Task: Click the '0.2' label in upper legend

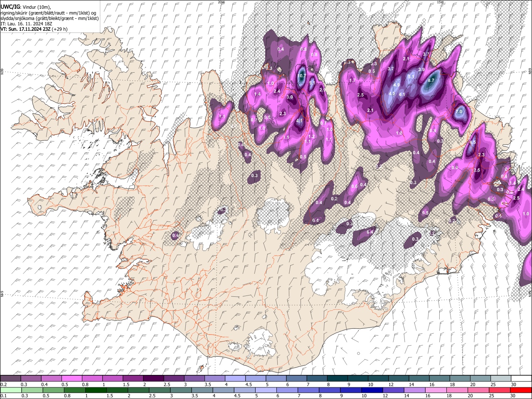Action: pos(3,384)
